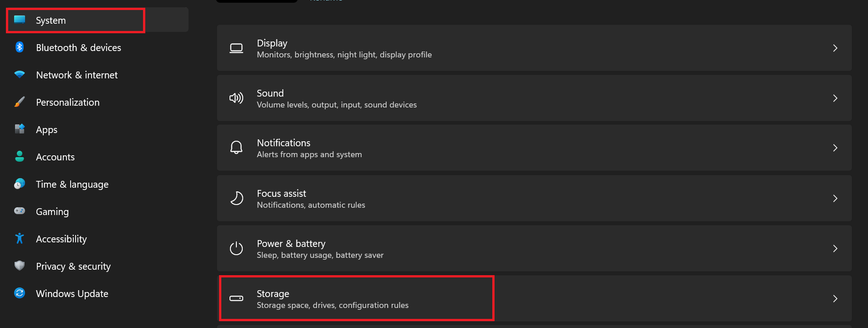Click 'Sleep, battery usage, battery saver' text
The image size is (868, 328).
tap(320, 255)
